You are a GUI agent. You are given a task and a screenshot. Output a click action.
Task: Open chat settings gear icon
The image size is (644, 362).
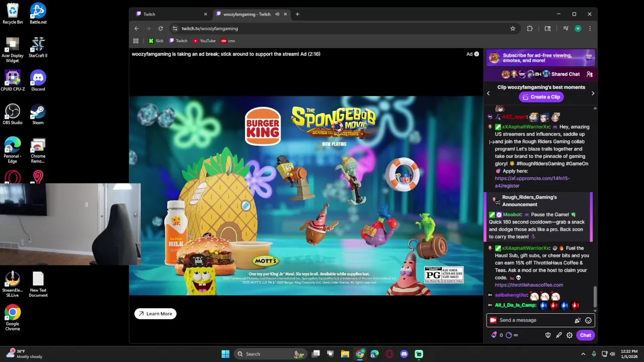tap(570, 335)
